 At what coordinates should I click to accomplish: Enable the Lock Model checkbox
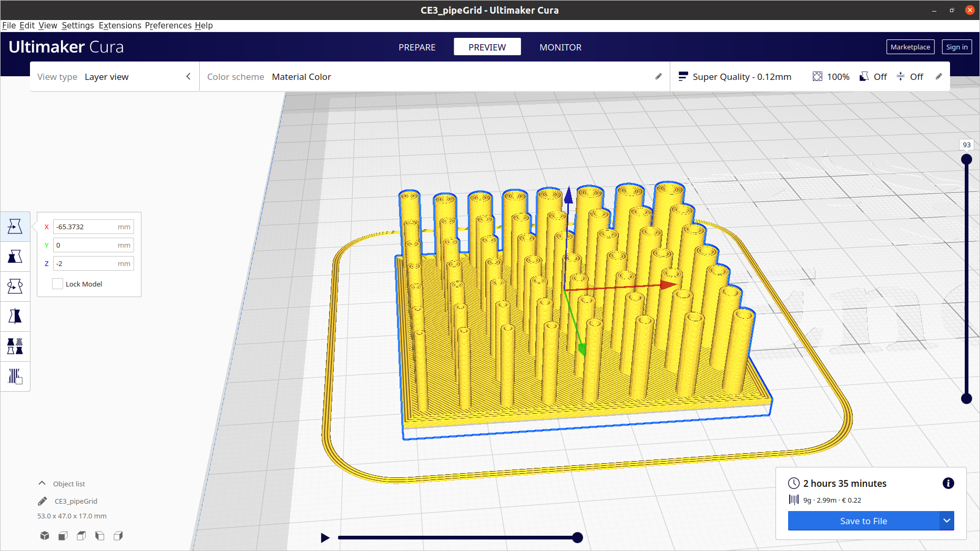click(58, 284)
